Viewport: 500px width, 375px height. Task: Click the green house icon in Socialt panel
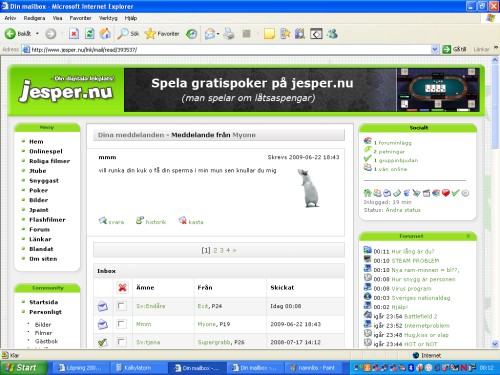[367, 193]
